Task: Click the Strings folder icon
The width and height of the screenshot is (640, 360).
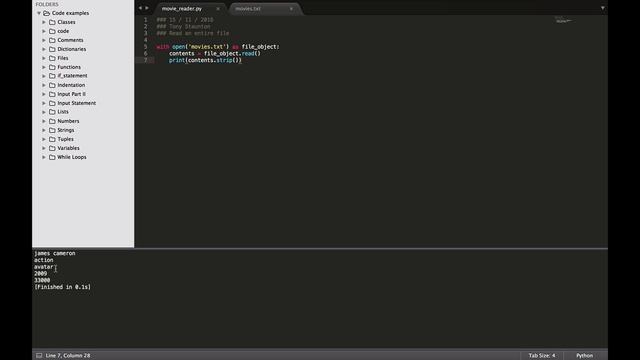Action: (52, 130)
